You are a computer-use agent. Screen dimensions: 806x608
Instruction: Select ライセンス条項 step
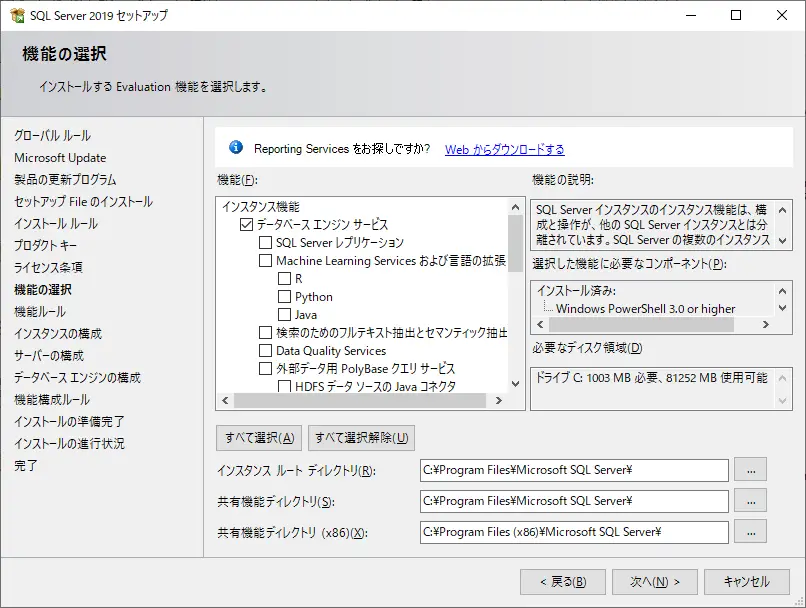(48, 268)
